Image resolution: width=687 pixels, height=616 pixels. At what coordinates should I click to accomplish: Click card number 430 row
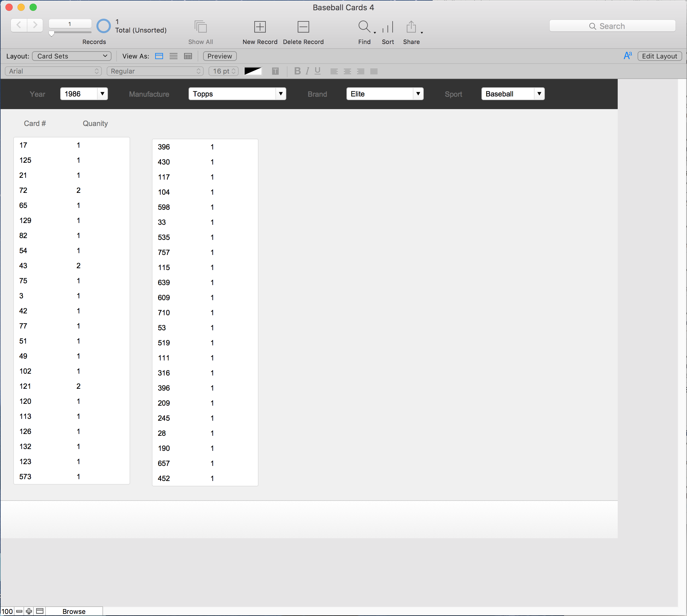point(205,162)
